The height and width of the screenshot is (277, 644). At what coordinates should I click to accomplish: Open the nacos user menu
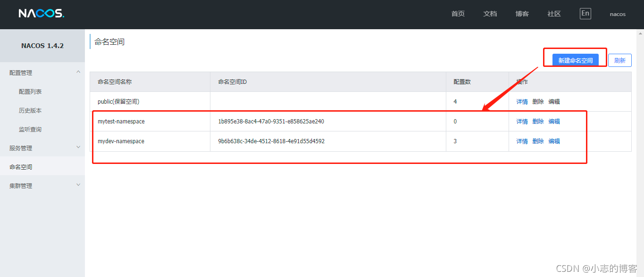click(x=618, y=14)
